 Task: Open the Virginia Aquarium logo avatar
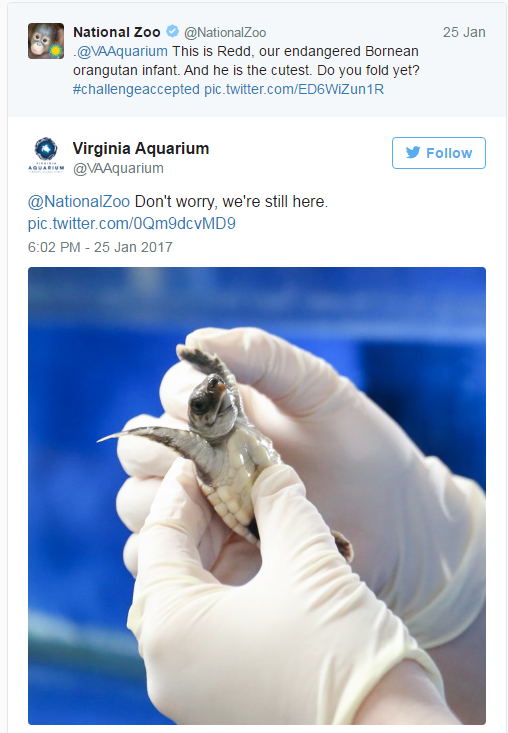coord(46,155)
